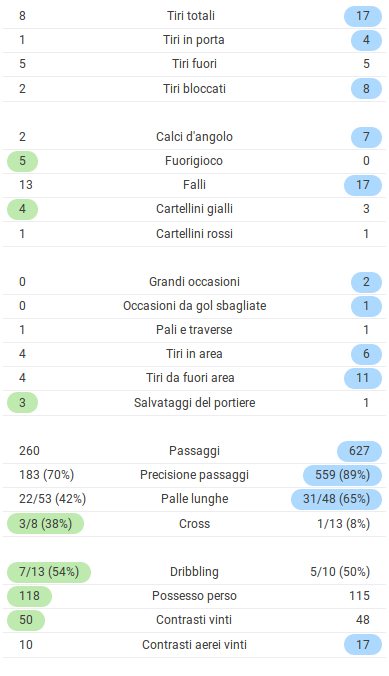Select the 31/48 (65%) Palle lunghe badge

336,499
